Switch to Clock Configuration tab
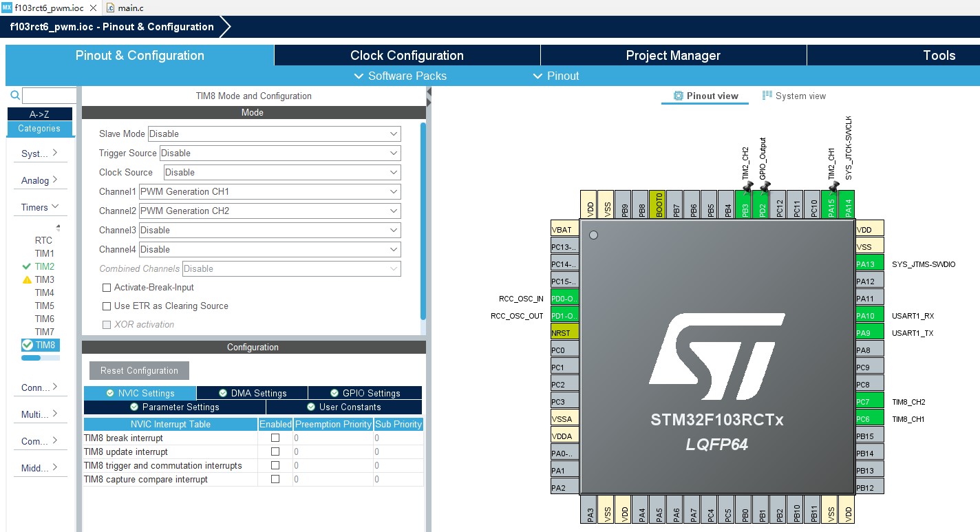The image size is (980, 532). click(407, 56)
